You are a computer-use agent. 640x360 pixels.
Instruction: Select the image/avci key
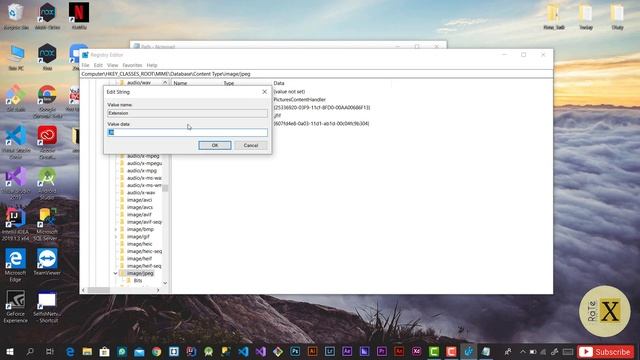pos(139,200)
